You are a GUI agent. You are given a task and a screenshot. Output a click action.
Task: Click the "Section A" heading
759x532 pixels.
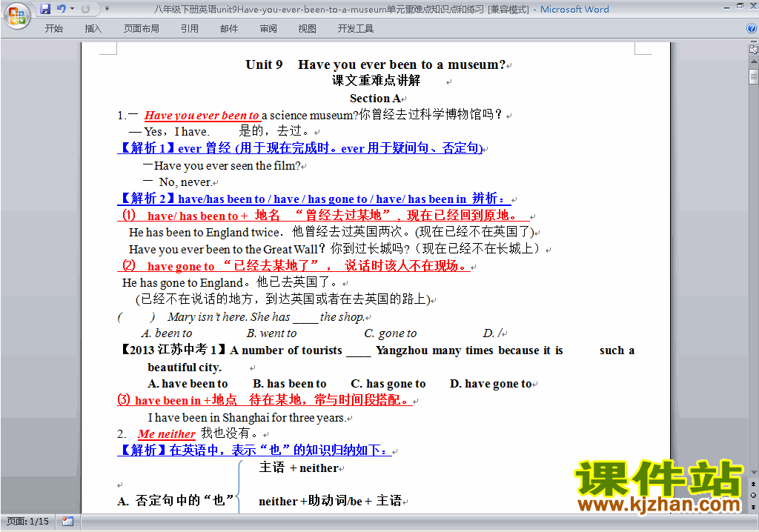pos(375,99)
